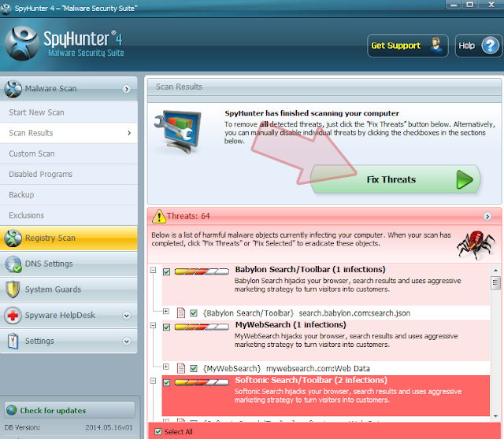
Task: Click the Threats: 64 header text
Action: click(188, 216)
